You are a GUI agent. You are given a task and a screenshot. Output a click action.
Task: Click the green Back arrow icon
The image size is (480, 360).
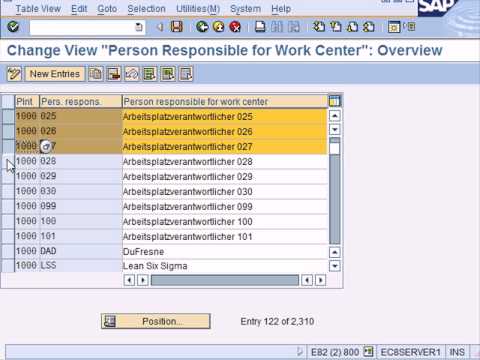(x=202, y=27)
